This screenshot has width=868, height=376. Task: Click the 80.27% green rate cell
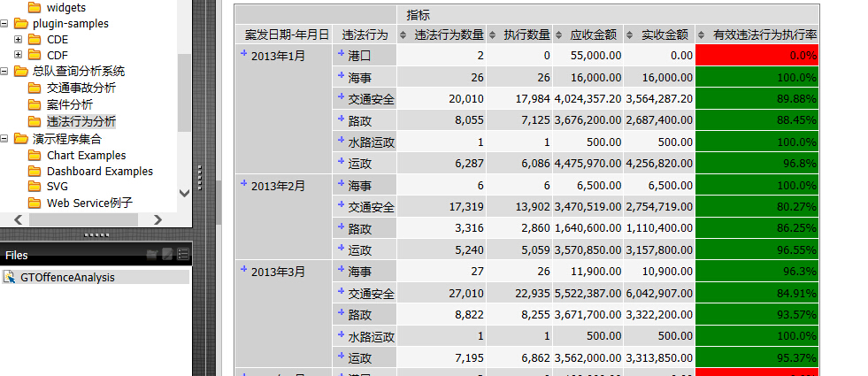click(757, 206)
